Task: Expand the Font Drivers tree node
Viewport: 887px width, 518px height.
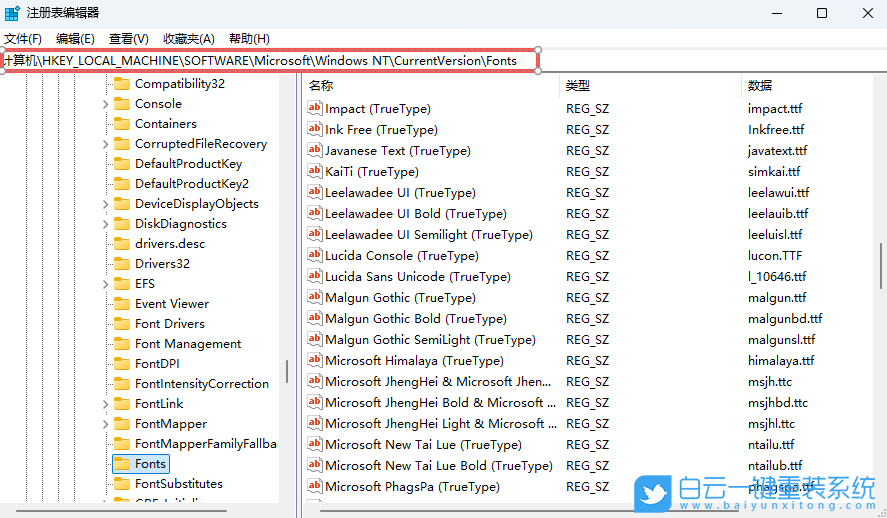Action: (106, 324)
